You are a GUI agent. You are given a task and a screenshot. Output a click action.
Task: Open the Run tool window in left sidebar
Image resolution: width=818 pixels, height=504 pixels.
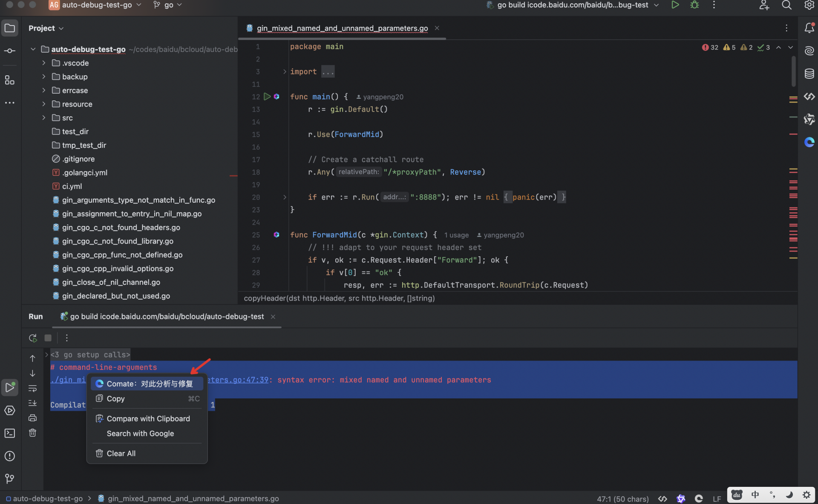[10, 387]
